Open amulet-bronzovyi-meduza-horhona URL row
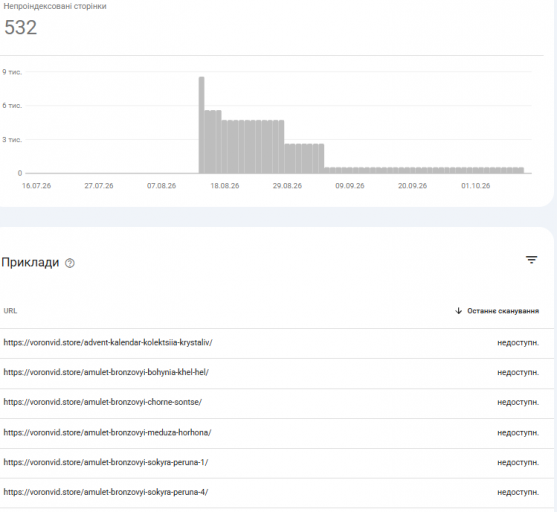557x512 pixels. click(277, 433)
